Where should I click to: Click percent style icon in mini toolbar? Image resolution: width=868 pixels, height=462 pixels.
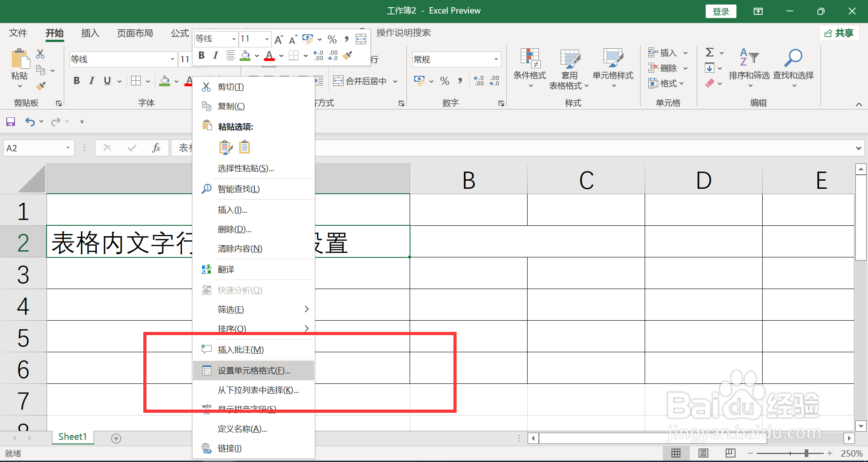click(x=332, y=39)
